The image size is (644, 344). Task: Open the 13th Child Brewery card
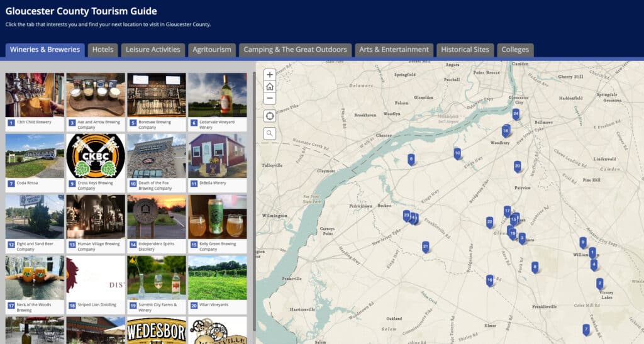tap(35, 96)
